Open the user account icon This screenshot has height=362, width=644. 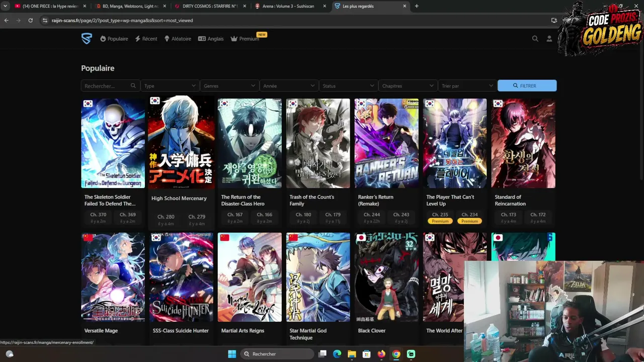point(549,39)
